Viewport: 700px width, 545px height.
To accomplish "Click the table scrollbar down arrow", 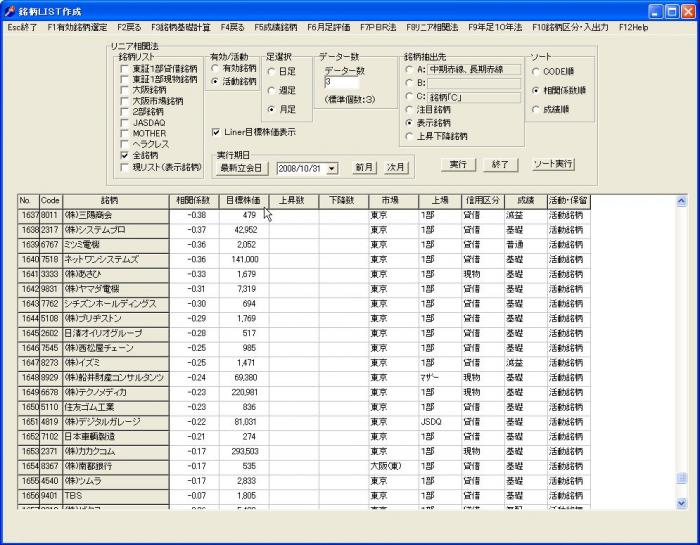I will [x=682, y=503].
